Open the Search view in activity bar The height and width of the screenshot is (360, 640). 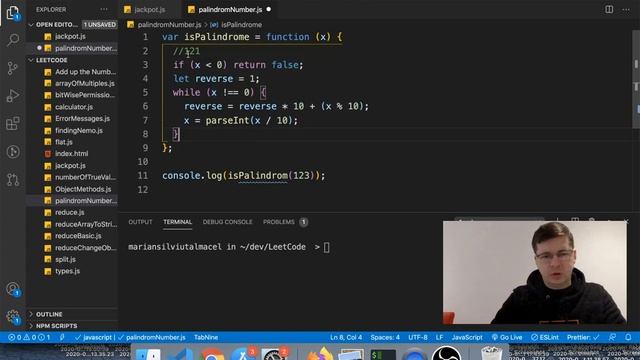point(13,40)
